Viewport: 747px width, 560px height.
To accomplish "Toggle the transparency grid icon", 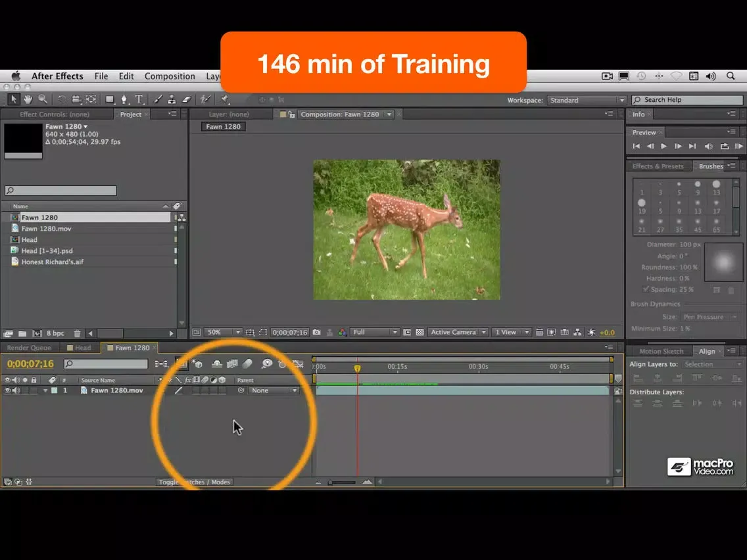I will 420,333.
